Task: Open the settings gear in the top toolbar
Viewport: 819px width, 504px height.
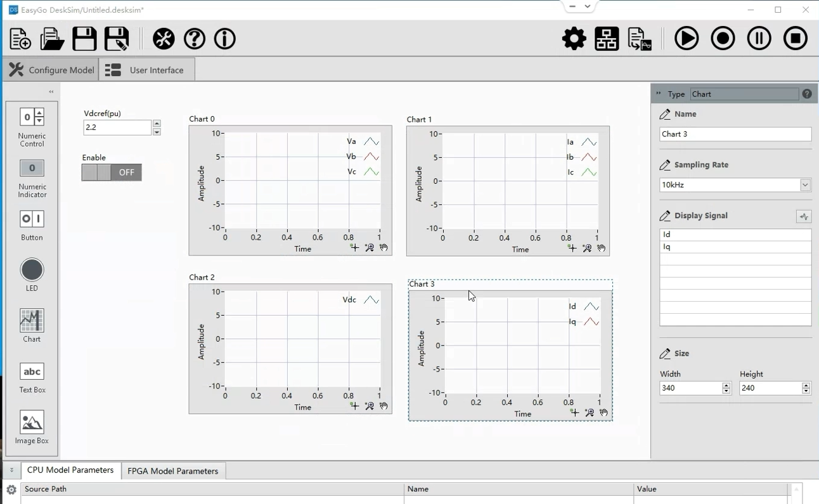Action: tap(574, 39)
